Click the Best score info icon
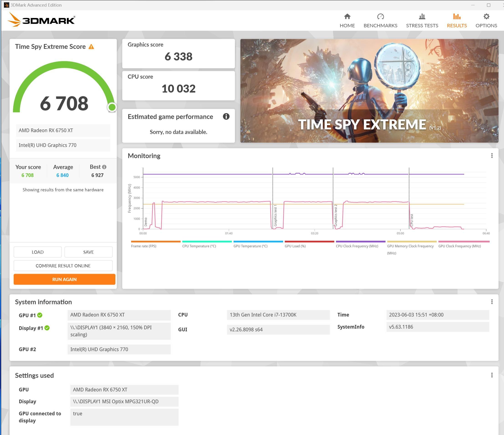504x435 pixels. 104,167
